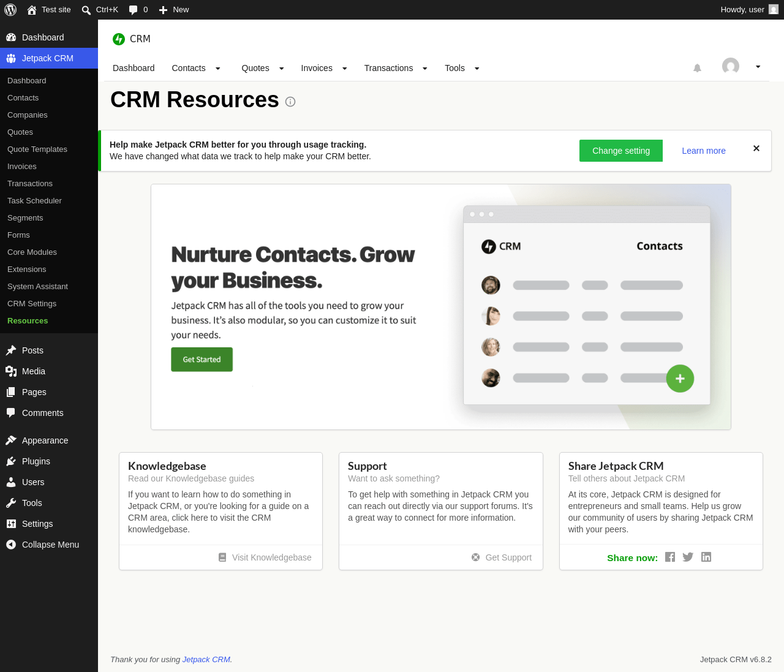
Task: Click the Pages icon in sidebar
Action: [x=11, y=392]
